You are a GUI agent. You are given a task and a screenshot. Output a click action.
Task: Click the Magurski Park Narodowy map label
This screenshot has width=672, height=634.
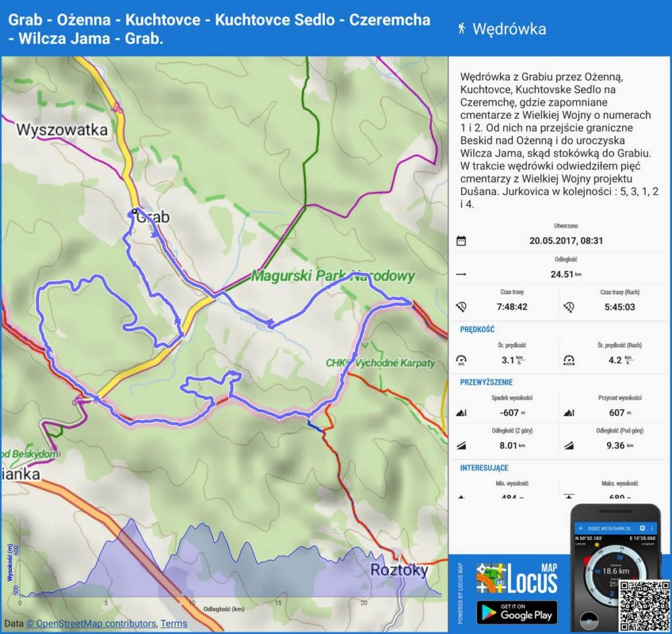click(333, 276)
